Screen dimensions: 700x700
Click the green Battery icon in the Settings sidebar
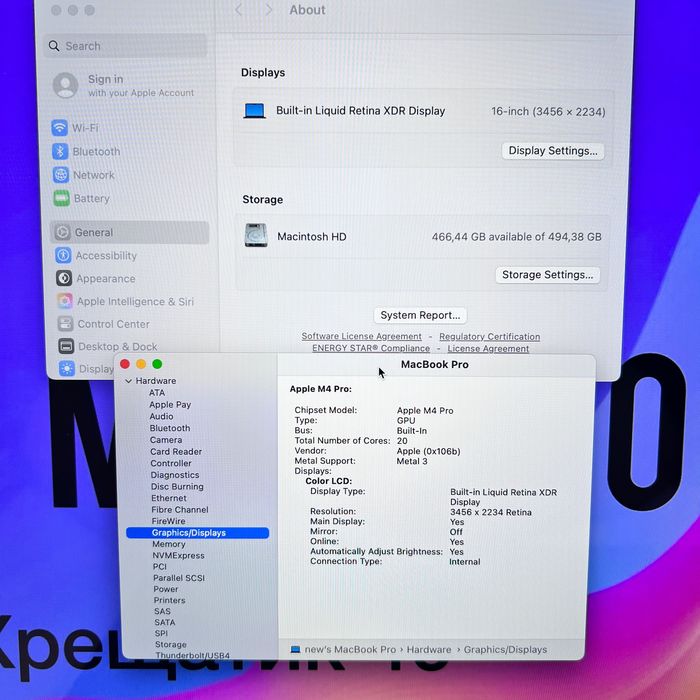(x=62, y=198)
